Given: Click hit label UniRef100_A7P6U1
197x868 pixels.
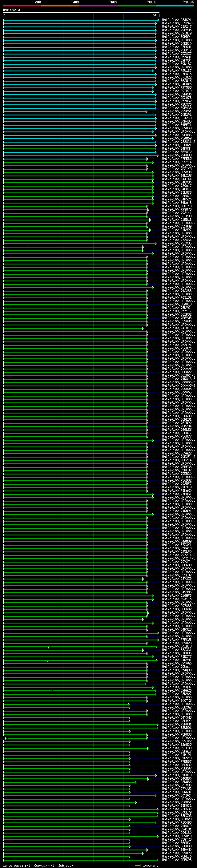Looking at the screenshot, I should click(x=176, y=47).
